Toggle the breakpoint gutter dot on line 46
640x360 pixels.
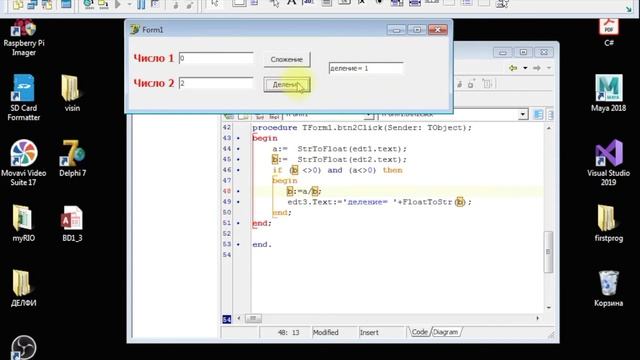(238, 170)
